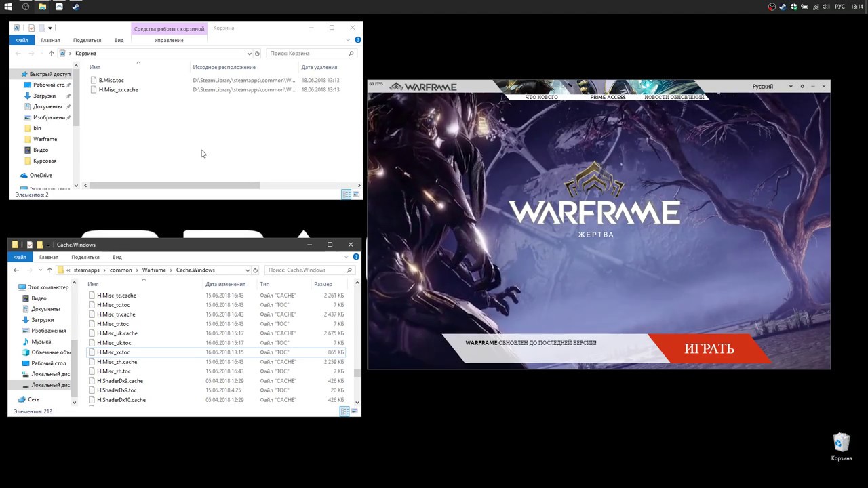Screen dimensions: 868x488
Task: Open Файл menu in Корзина window
Action: [22, 40]
